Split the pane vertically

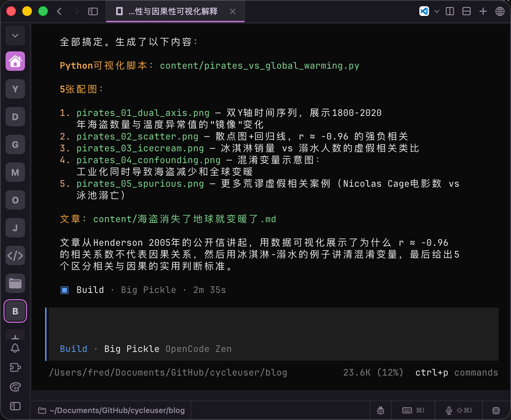click(450, 11)
